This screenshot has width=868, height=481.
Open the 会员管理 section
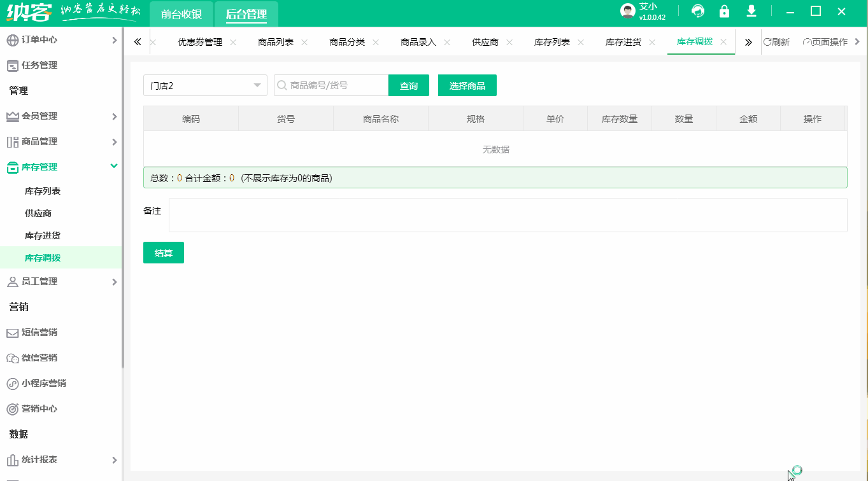click(39, 116)
